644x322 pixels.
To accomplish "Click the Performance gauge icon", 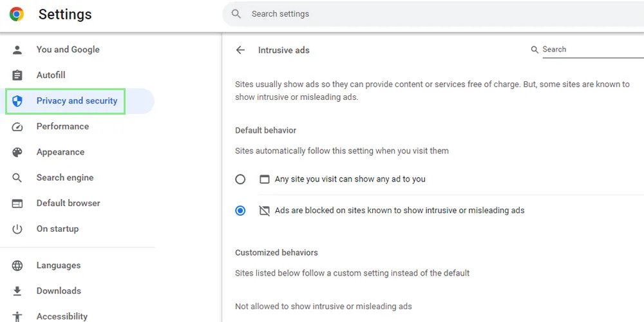I will tap(17, 127).
